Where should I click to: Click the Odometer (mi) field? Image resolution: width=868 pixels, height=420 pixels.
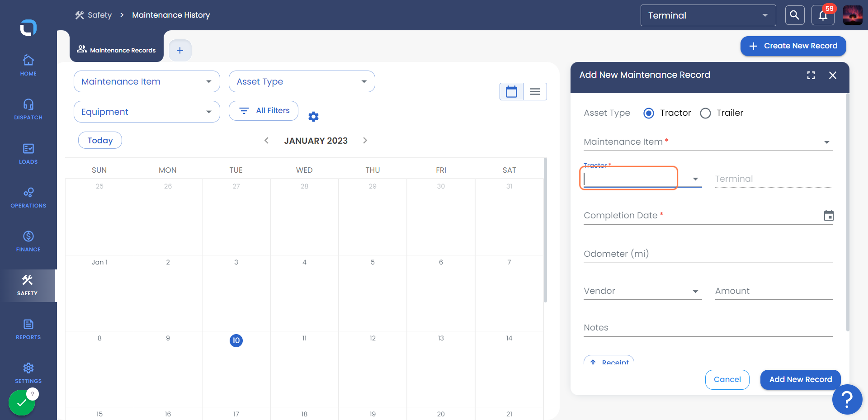[708, 254]
